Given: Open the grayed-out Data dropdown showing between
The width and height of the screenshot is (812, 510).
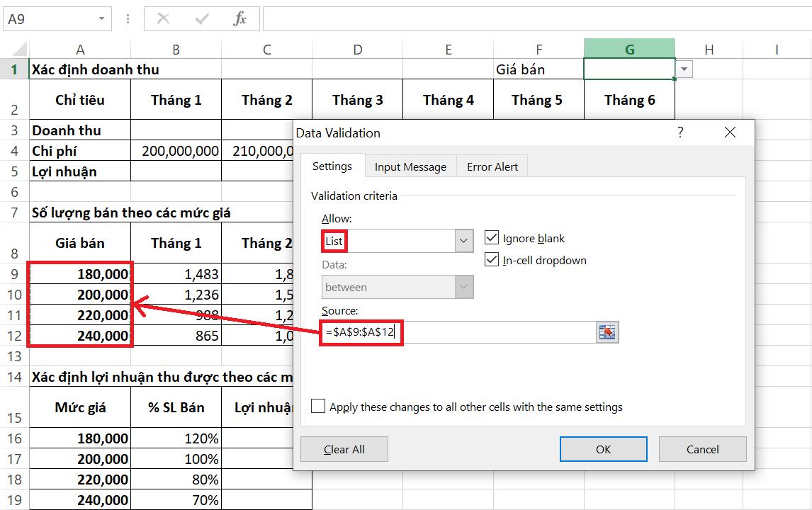Looking at the screenshot, I should 464,287.
